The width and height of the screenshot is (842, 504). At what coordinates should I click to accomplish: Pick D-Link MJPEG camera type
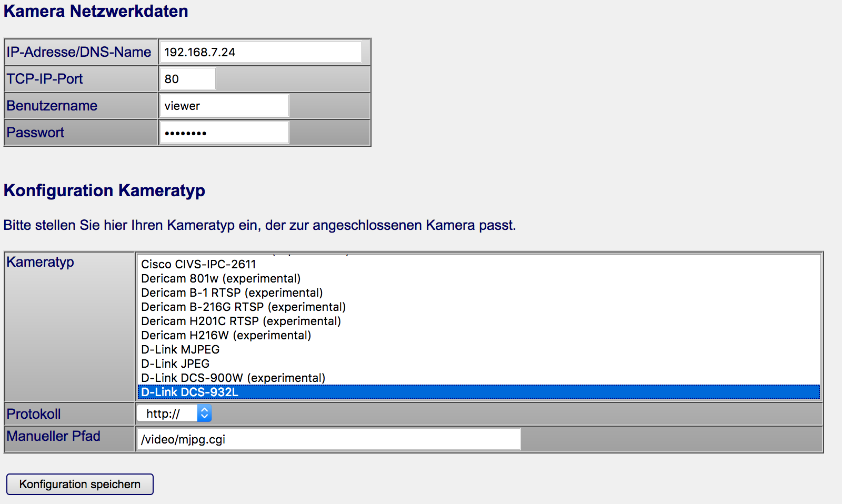[x=478, y=349]
